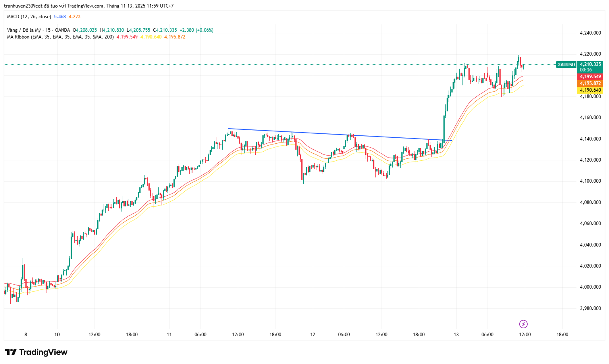Click the 3,980.000 price scale label
This screenshot has width=609, height=364.
(590, 308)
